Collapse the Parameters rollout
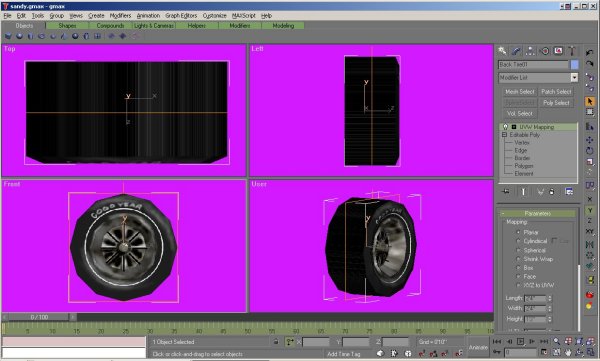 point(538,213)
